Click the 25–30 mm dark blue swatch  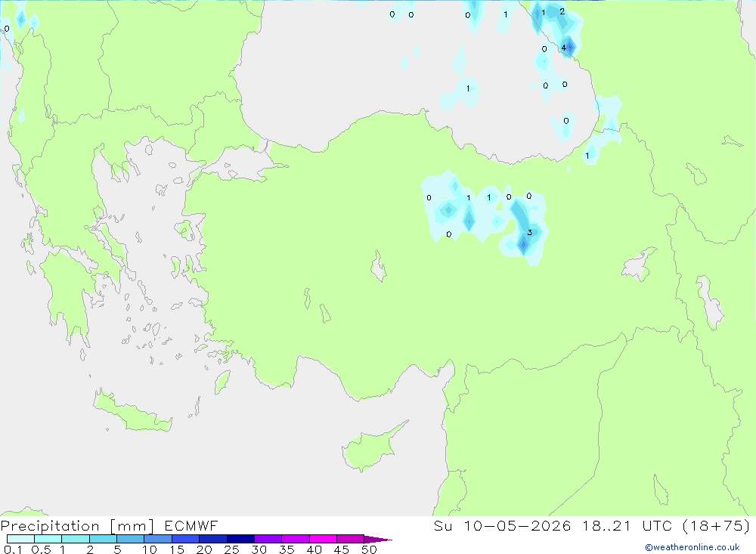pyautogui.click(x=240, y=539)
